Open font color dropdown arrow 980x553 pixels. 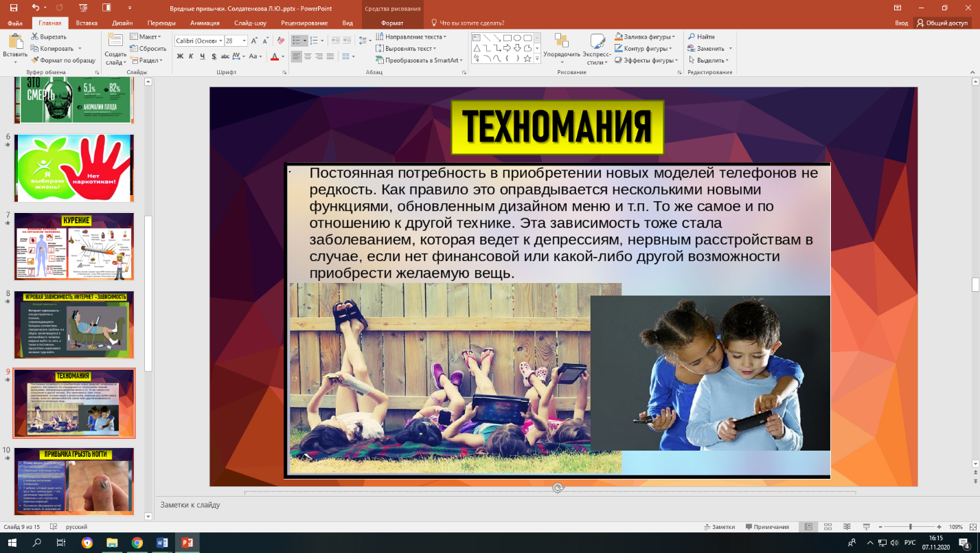pos(283,56)
